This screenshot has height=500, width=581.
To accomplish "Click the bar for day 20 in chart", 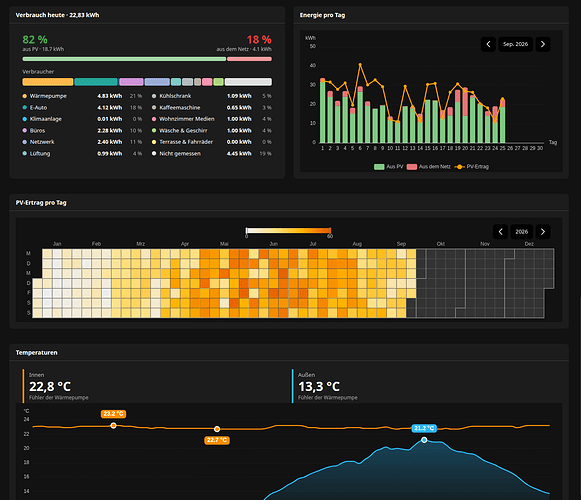I will [x=465, y=115].
